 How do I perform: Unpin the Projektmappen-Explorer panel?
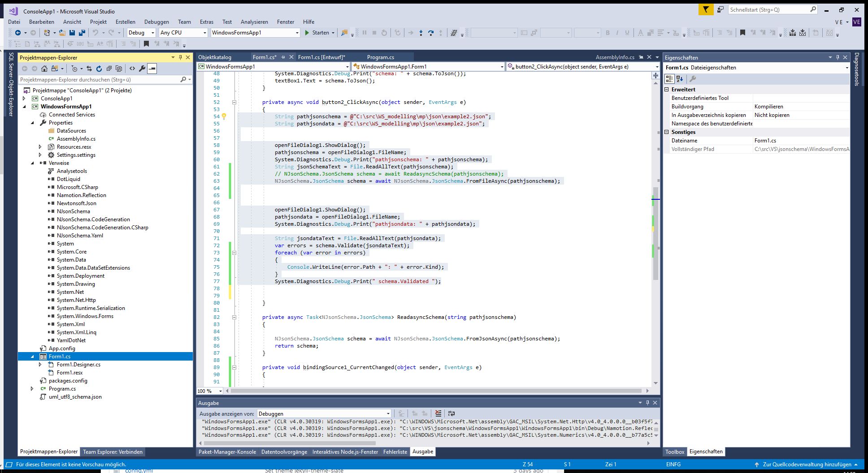click(179, 57)
